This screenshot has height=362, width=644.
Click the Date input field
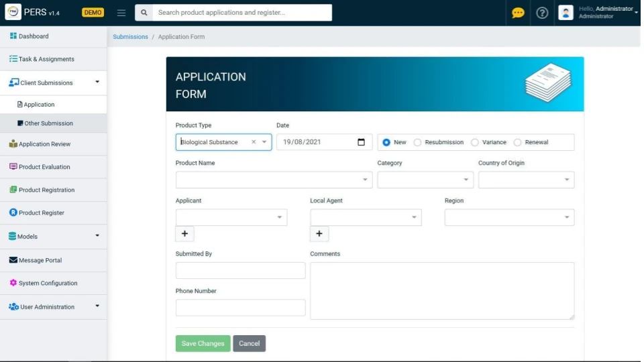pyautogui.click(x=325, y=142)
